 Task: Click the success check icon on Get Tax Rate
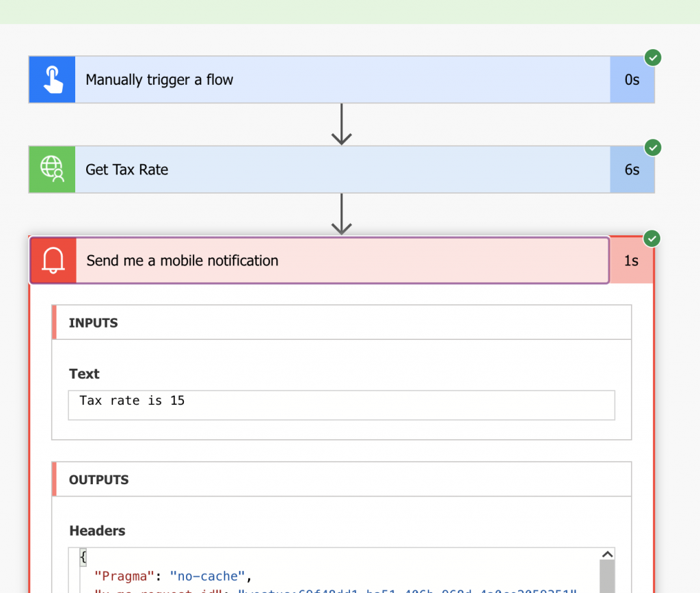pyautogui.click(x=653, y=148)
